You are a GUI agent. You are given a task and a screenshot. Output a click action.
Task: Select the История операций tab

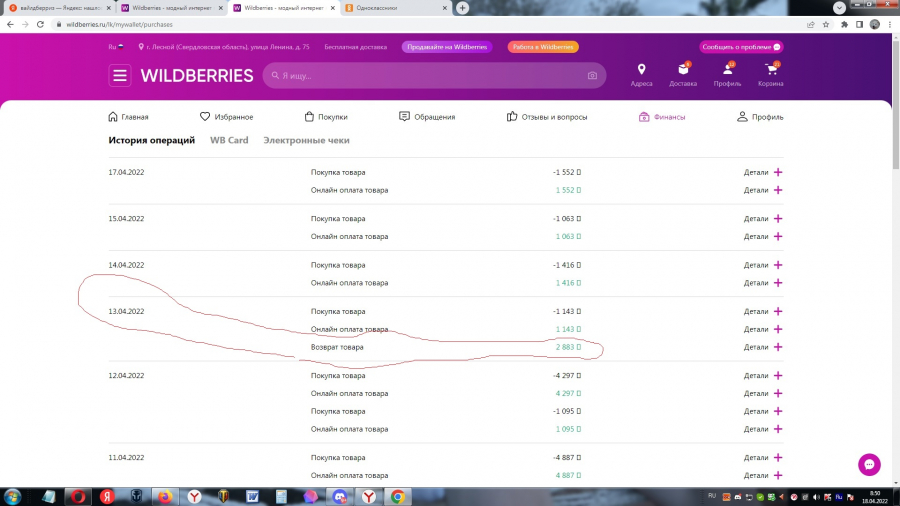pos(152,140)
